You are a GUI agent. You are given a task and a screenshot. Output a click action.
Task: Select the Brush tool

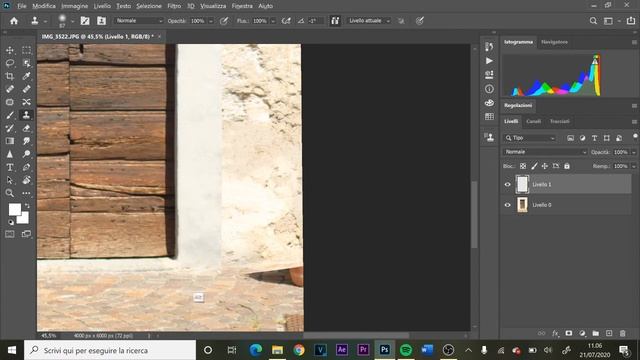coord(10,115)
